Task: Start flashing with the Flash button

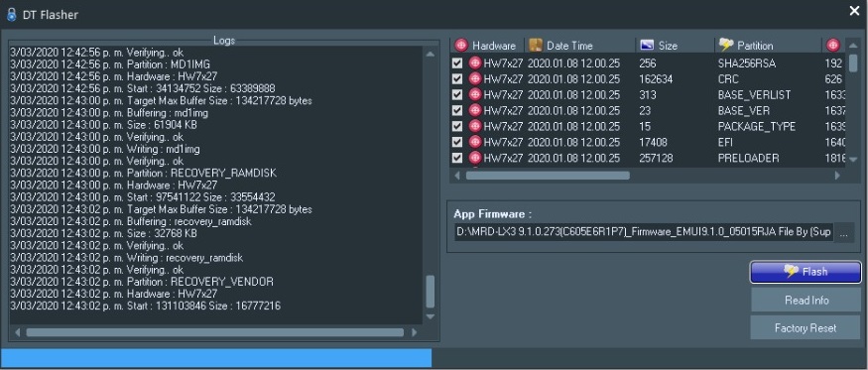Action: click(806, 272)
